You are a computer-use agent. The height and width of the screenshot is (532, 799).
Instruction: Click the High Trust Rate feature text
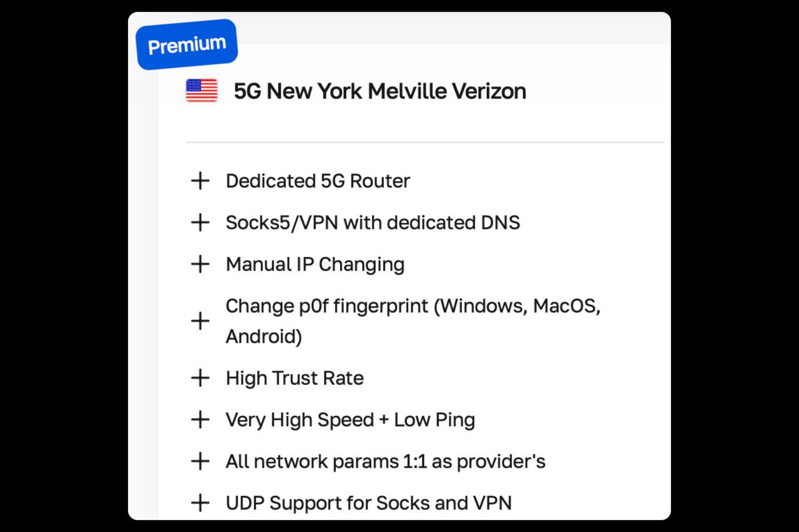click(295, 378)
